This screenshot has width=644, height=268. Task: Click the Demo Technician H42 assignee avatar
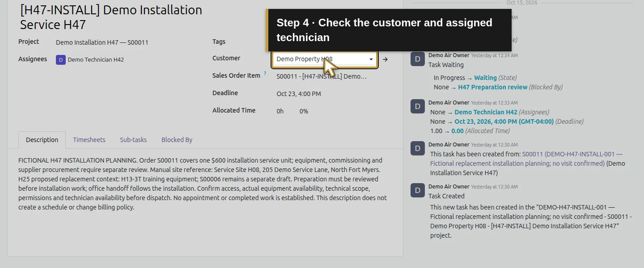point(61,60)
